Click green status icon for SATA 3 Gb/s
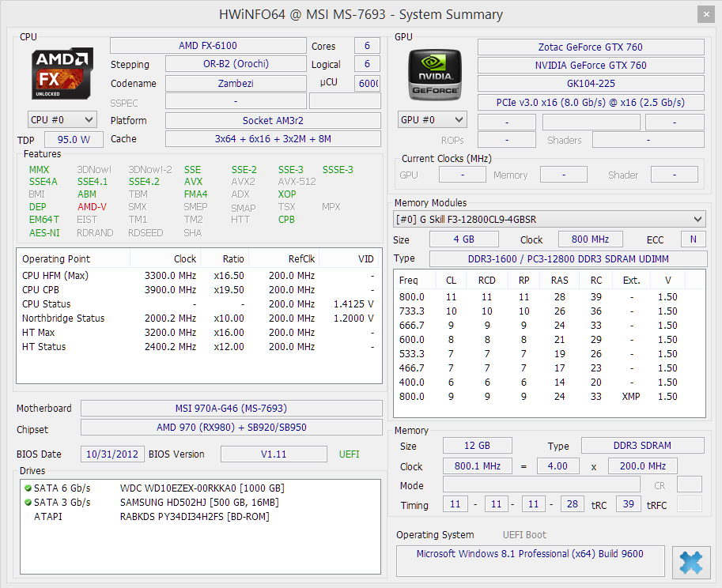 point(28,503)
